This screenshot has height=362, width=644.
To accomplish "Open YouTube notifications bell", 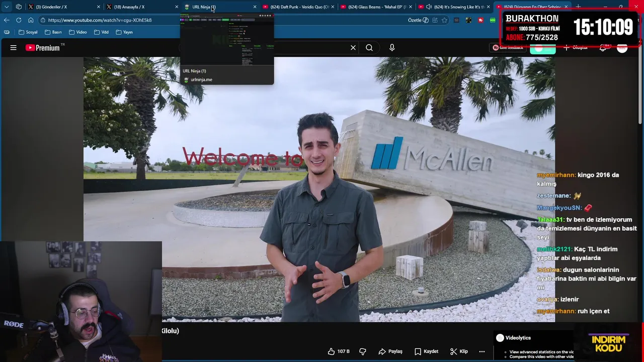I will pos(603,48).
